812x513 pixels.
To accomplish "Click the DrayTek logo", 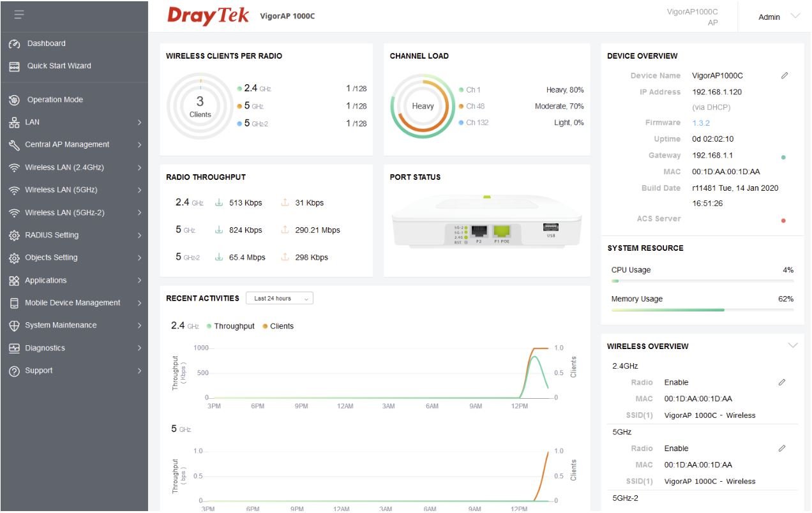I will point(207,16).
